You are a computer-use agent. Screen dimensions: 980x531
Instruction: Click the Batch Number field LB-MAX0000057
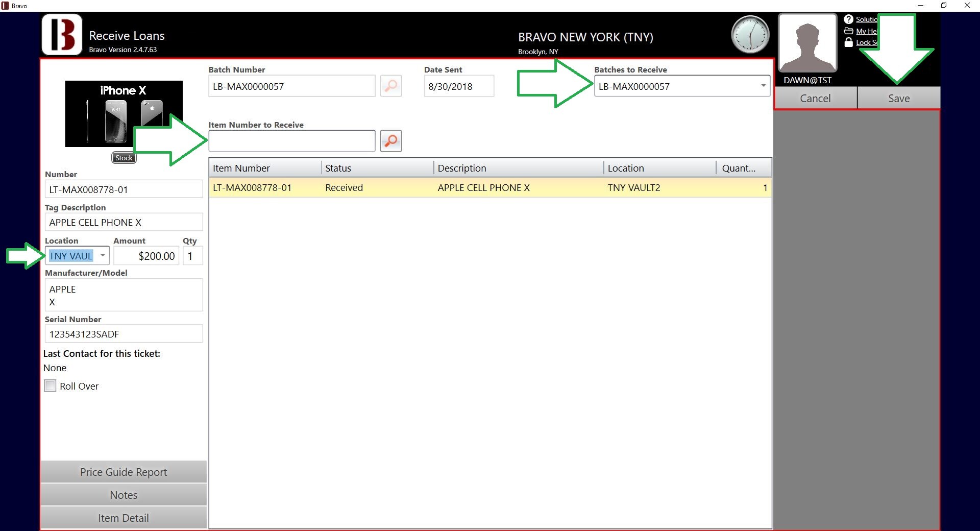pyautogui.click(x=292, y=86)
